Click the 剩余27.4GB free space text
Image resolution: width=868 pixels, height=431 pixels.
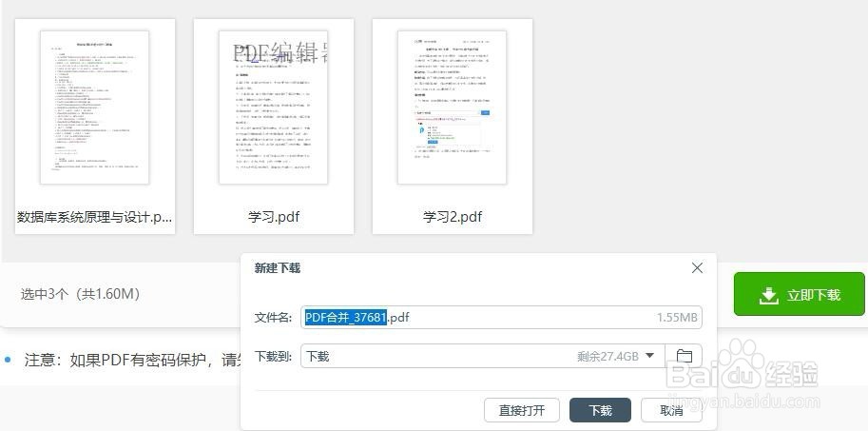point(608,356)
